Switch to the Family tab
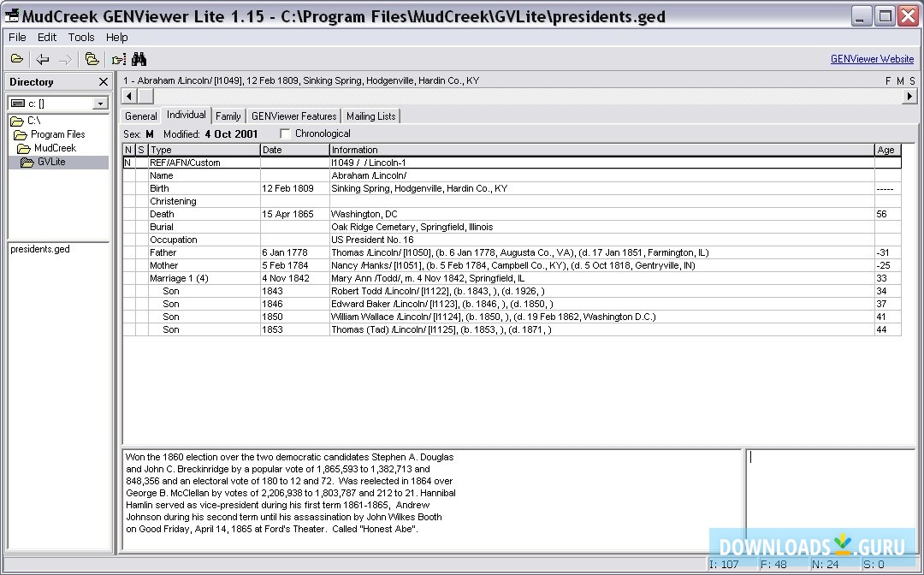Screen dimensions: 924x575 coord(228,116)
